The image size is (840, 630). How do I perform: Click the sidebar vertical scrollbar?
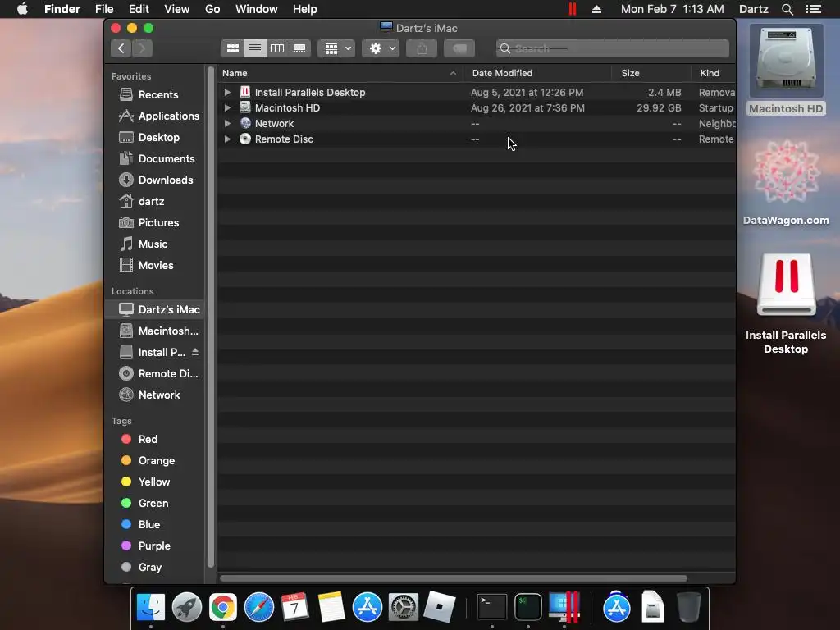[211, 317]
